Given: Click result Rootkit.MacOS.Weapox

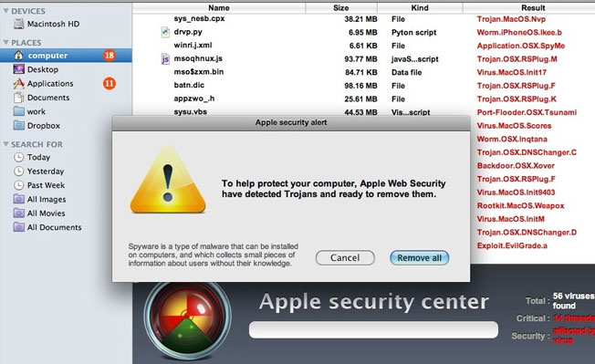Looking at the screenshot, I should 520,206.
